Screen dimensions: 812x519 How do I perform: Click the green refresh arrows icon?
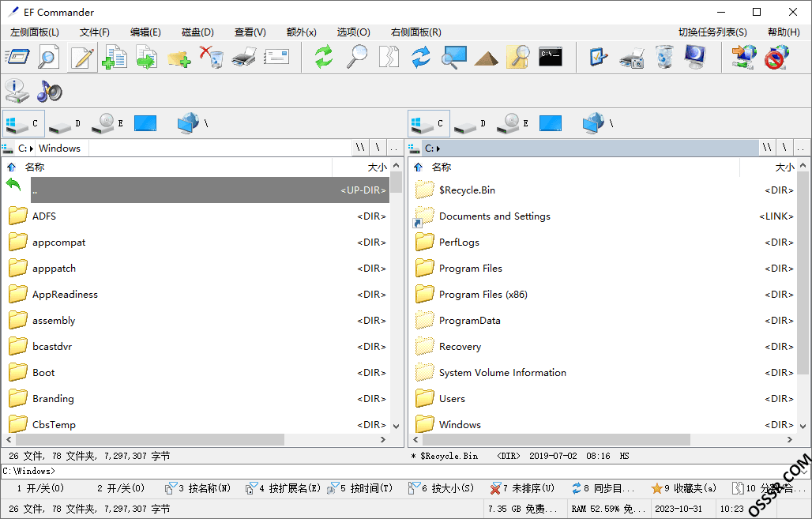tap(324, 57)
